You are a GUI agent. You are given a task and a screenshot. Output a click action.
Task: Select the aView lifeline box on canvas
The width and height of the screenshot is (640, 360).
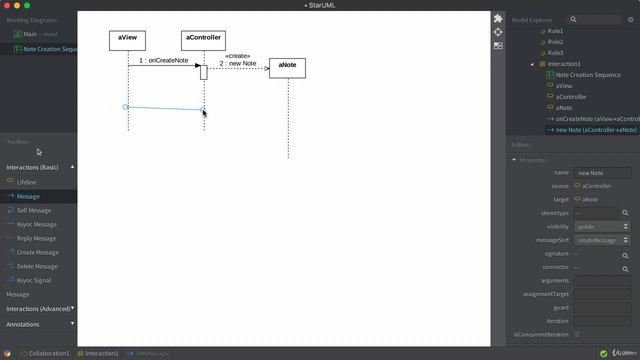click(x=127, y=41)
